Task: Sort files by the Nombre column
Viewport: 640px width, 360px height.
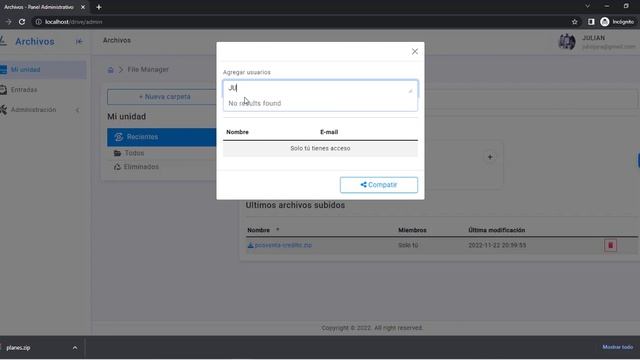Action: [x=259, y=230]
